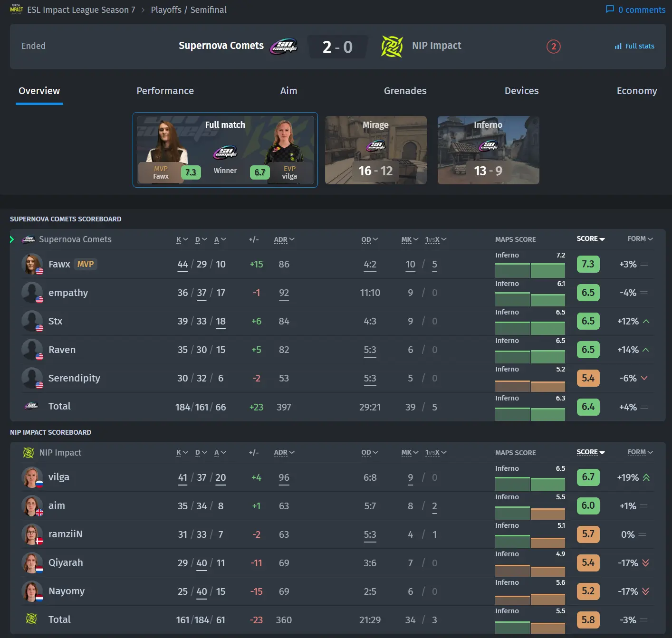The height and width of the screenshot is (638, 672).
Task: Click vilga's player avatar in the scoreboard
Action: [x=32, y=477]
